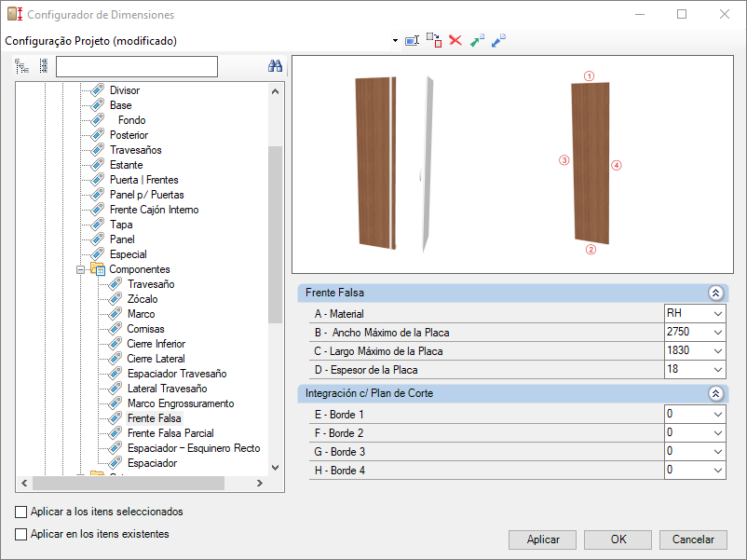
Task: Click the Cancelar button
Action: tap(693, 540)
